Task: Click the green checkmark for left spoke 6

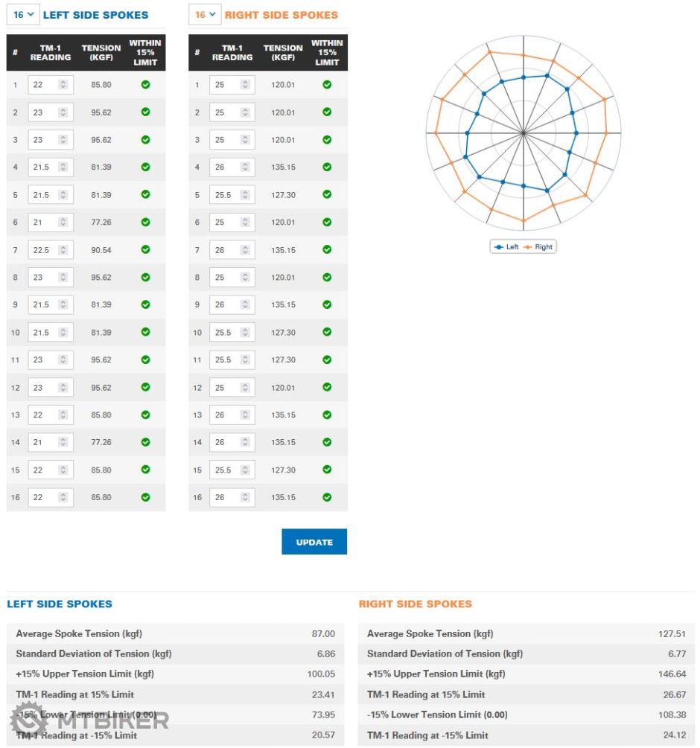Action: [145, 222]
